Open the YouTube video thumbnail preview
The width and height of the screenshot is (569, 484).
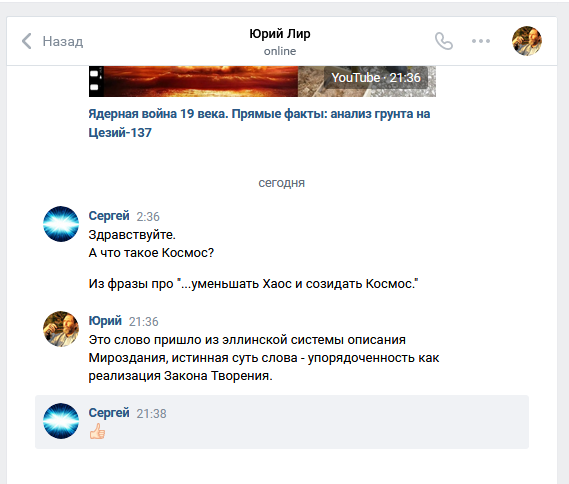[262, 81]
